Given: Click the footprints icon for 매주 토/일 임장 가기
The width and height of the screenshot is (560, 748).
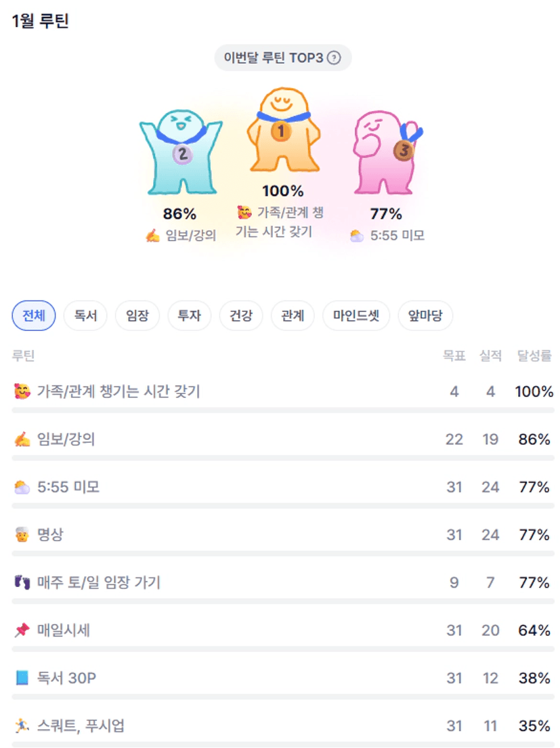Looking at the screenshot, I should [22, 583].
